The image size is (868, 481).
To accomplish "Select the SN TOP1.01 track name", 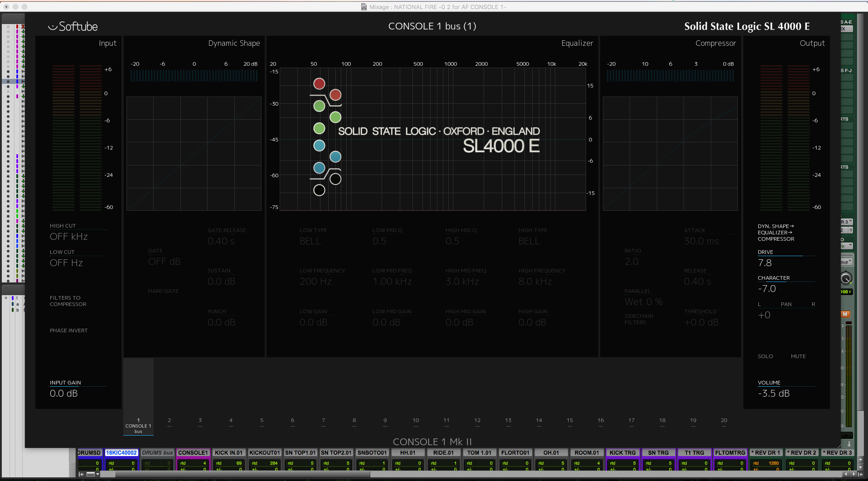I will [x=301, y=453].
